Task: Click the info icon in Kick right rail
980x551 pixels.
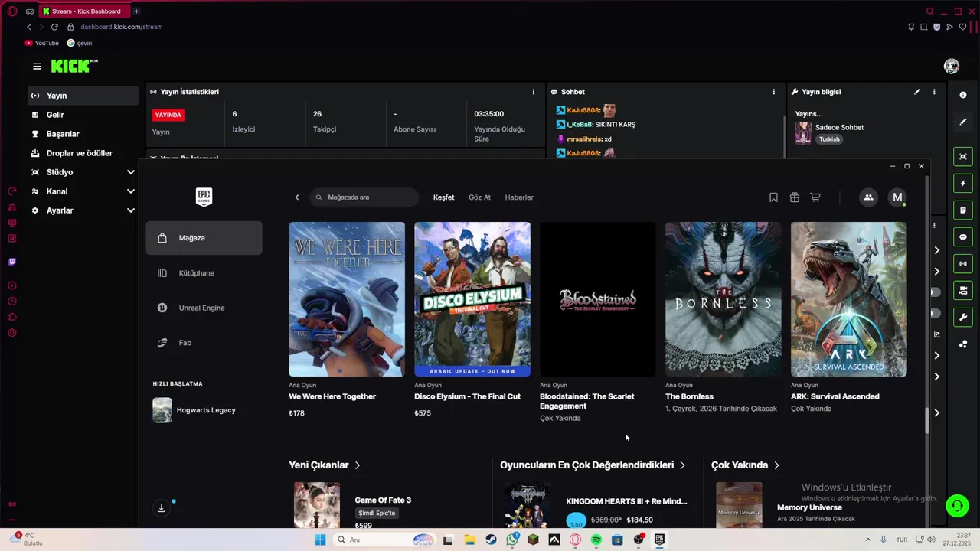Action: pos(963,95)
